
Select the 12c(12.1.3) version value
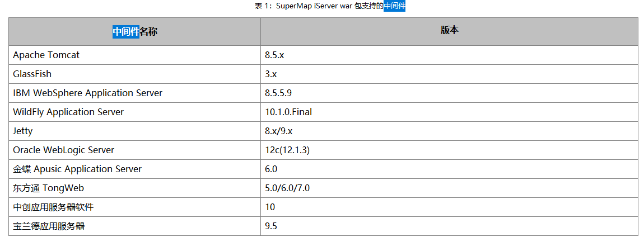tap(287, 150)
